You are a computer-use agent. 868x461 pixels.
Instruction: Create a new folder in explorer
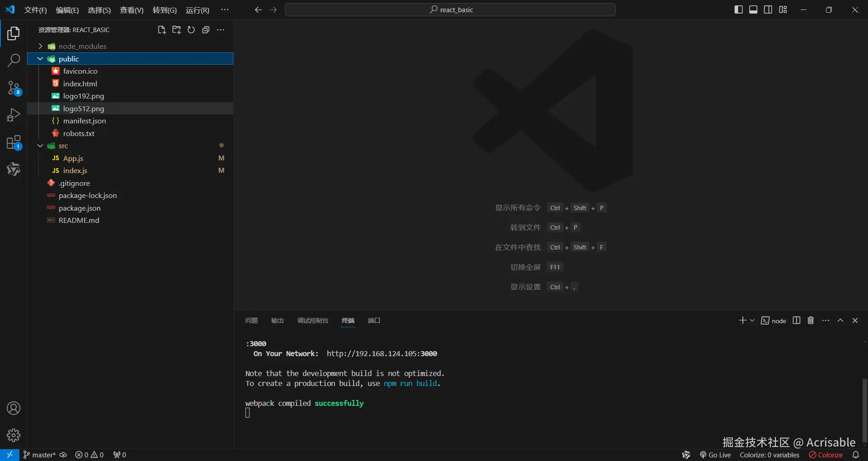(x=176, y=30)
